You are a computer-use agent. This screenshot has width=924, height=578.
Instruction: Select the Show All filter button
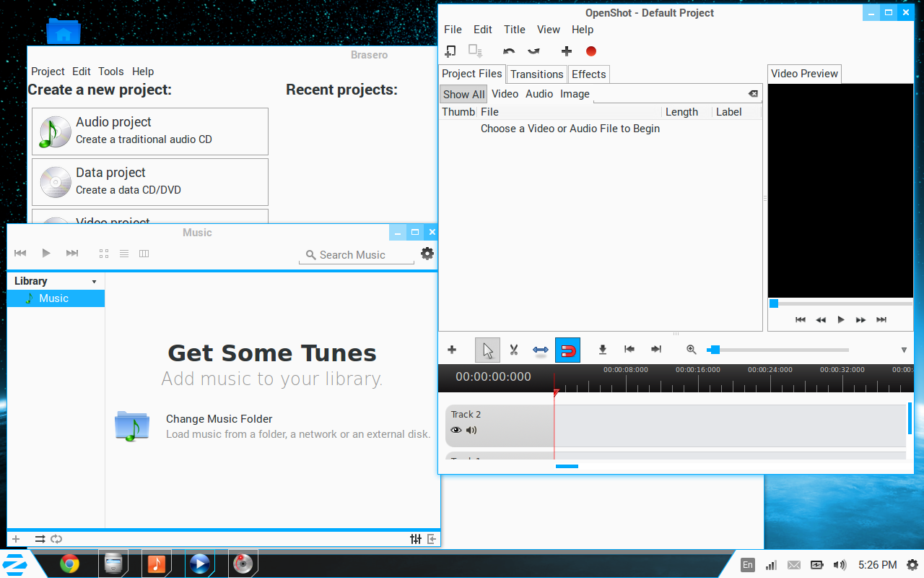(x=464, y=94)
